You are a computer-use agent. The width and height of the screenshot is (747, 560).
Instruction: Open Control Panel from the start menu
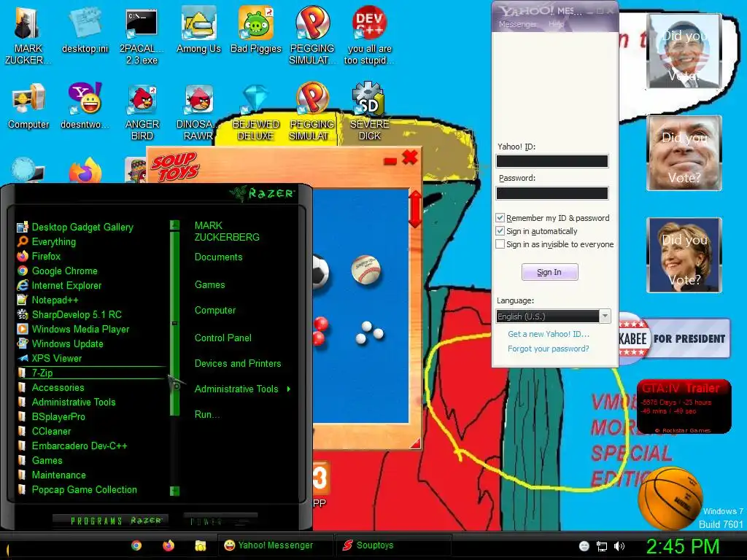(x=223, y=338)
